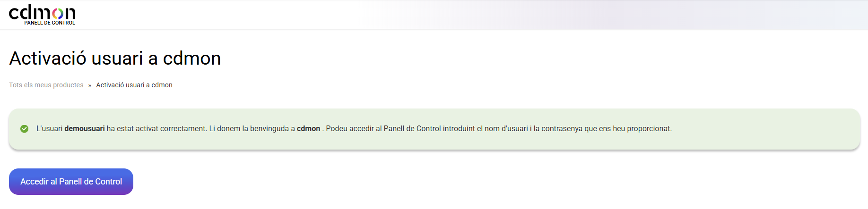Image resolution: width=868 pixels, height=209 pixels.
Task: Click L'usuari at the start of the message
Action: pos(49,129)
